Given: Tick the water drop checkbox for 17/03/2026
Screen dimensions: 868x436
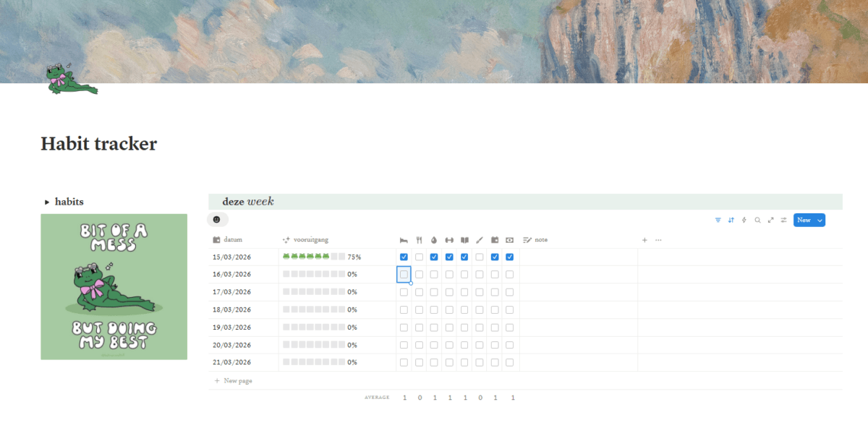Looking at the screenshot, I should coord(434,292).
